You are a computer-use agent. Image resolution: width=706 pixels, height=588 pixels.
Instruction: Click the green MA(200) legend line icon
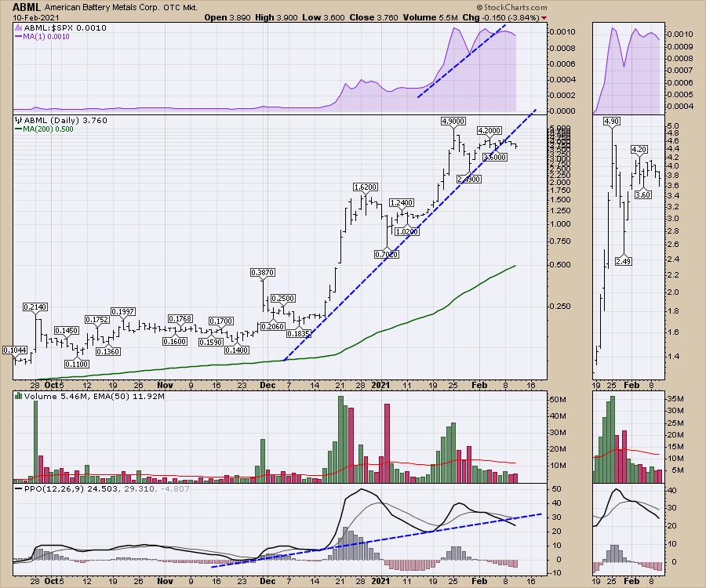coord(19,129)
